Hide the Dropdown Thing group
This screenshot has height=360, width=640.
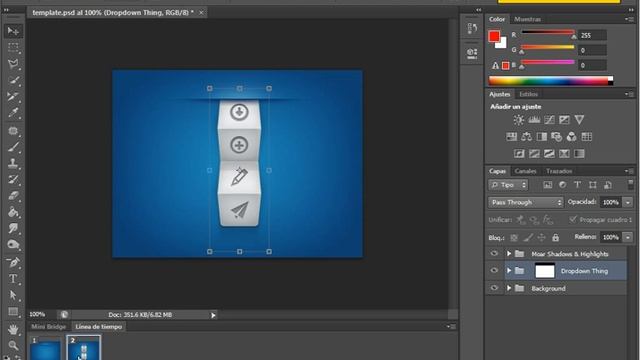(x=494, y=271)
